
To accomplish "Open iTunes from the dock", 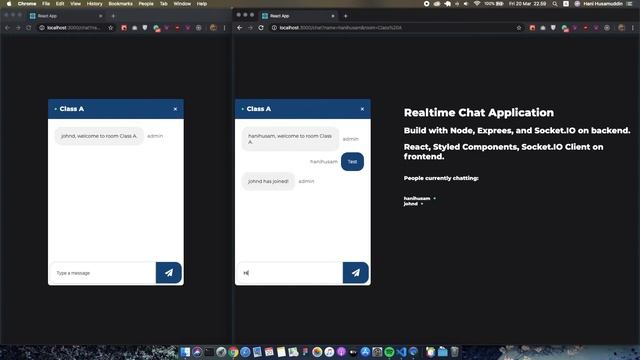I will (329, 351).
